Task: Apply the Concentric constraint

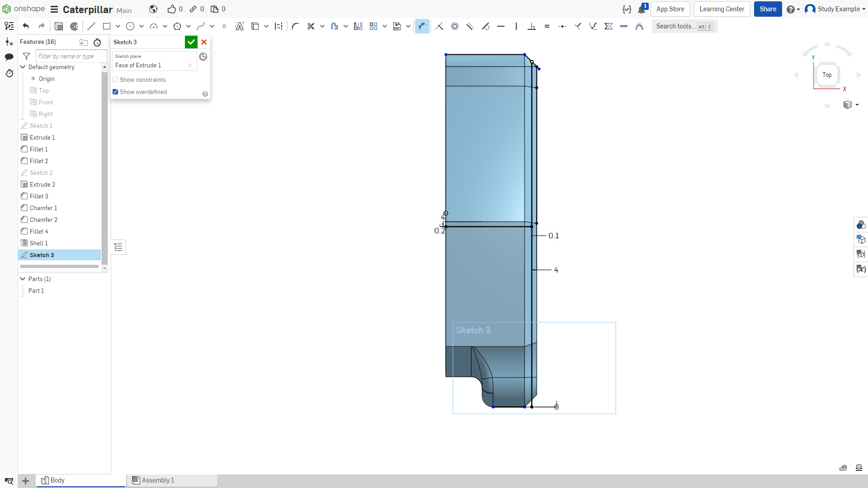Action: [x=455, y=26]
